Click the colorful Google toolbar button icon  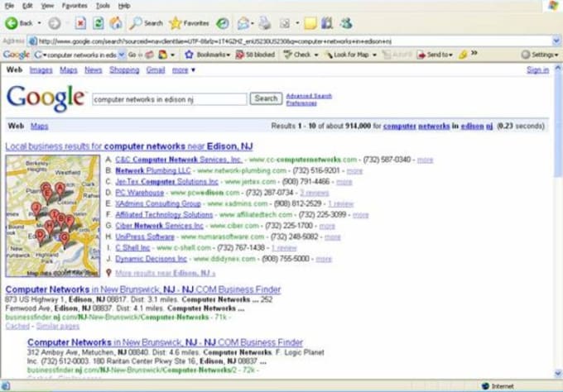click(x=162, y=55)
